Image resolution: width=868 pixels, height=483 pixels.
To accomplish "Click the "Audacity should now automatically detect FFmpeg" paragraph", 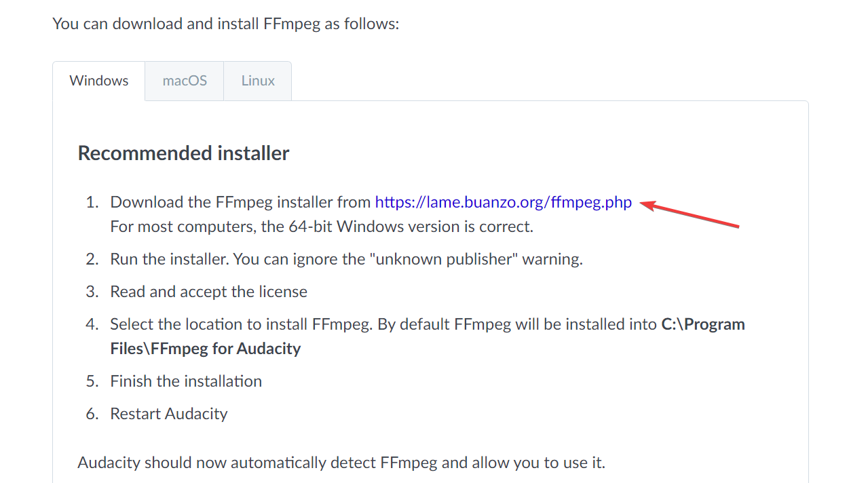I will [x=341, y=463].
